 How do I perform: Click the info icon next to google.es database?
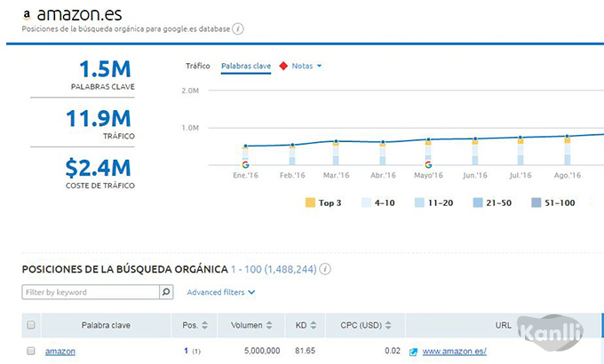(x=238, y=29)
